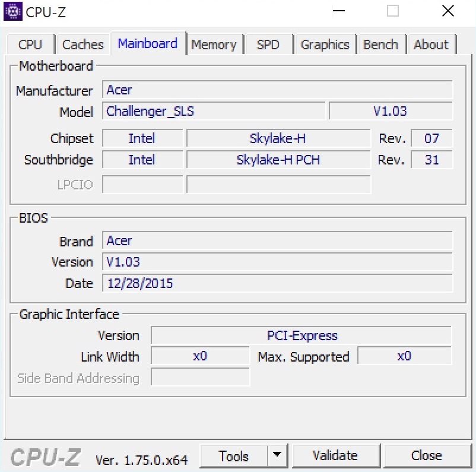Screen dimensions: 476x472
Task: Click the PCI-Express version field
Action: [x=301, y=335]
